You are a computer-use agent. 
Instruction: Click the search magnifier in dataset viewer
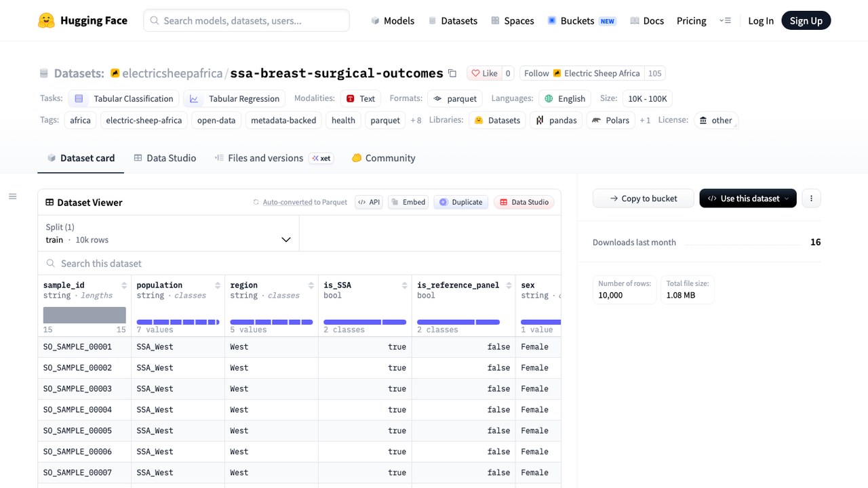pyautogui.click(x=51, y=264)
